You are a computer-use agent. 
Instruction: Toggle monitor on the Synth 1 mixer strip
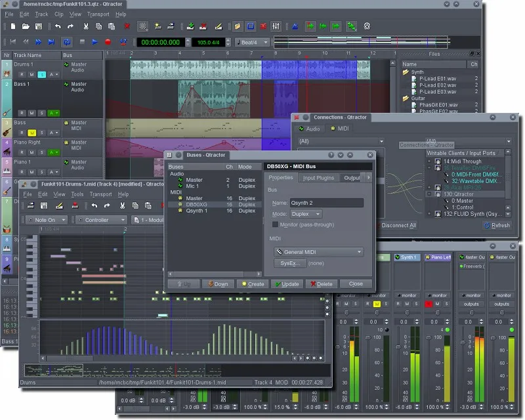(408, 295)
